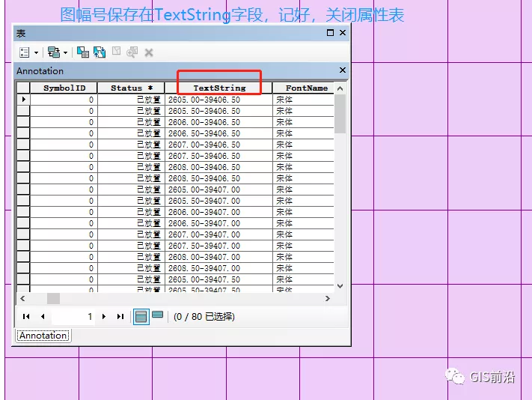This screenshot has height=400, width=532.
Task: Select the cell 2608.00-39407.00
Action: (x=218, y=257)
